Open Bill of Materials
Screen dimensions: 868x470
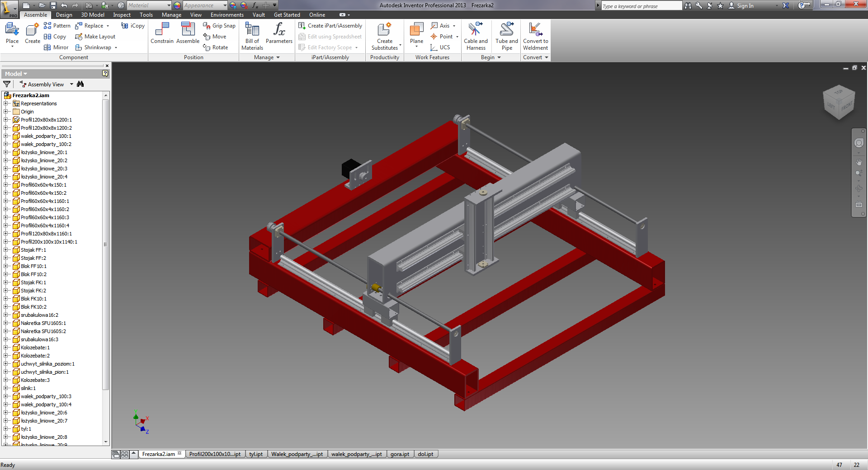pyautogui.click(x=252, y=36)
